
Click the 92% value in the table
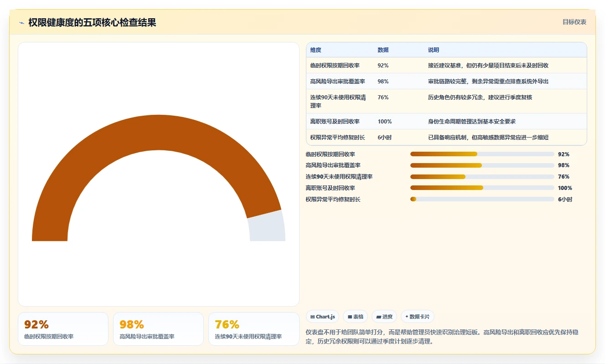[383, 66]
